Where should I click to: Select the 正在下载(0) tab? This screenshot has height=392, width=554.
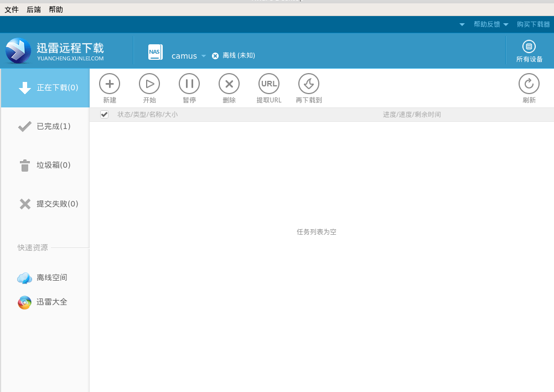coord(45,88)
